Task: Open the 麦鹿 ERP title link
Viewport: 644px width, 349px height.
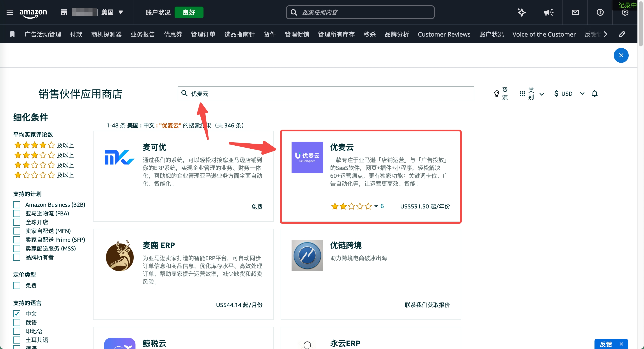Action: pyautogui.click(x=159, y=245)
